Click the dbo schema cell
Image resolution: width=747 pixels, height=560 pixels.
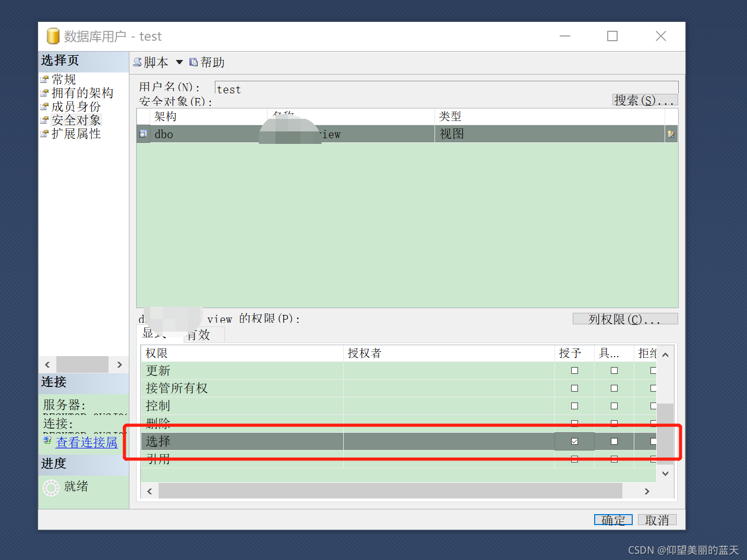209,134
